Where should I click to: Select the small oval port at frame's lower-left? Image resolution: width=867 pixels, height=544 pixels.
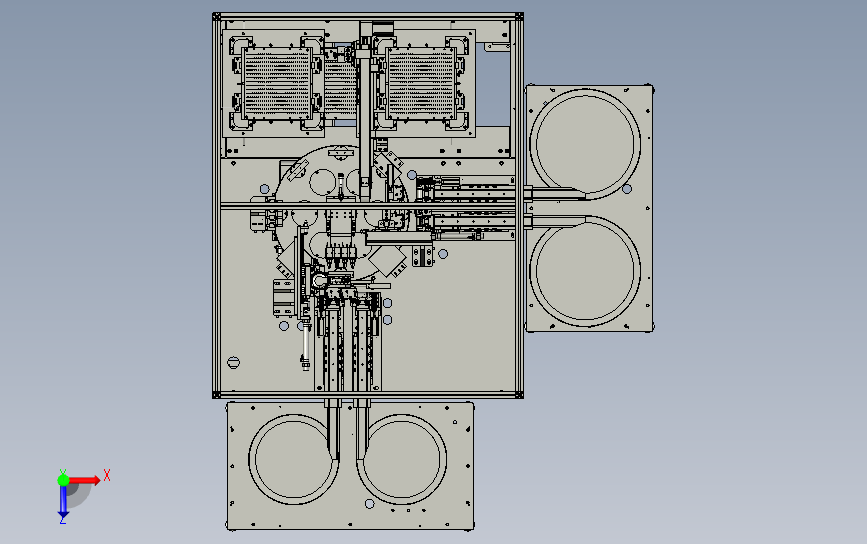(x=233, y=363)
